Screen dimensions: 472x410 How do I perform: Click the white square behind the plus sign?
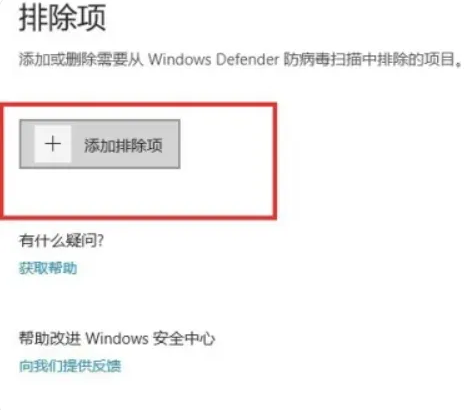(x=53, y=144)
